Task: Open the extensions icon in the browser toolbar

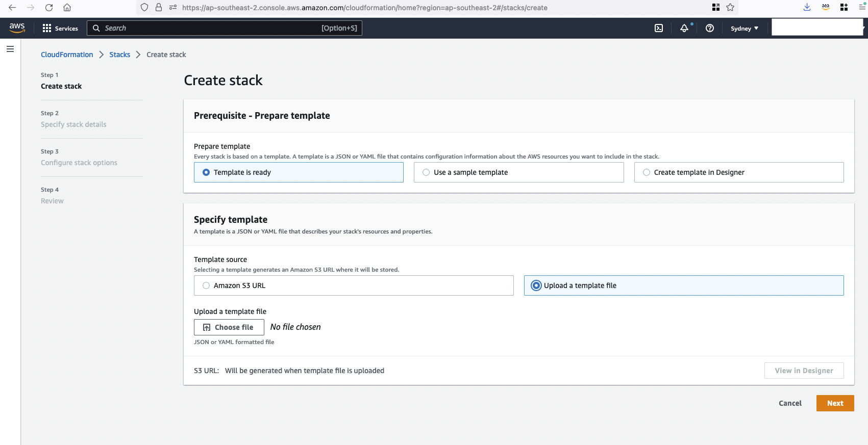Action: pyautogui.click(x=844, y=7)
